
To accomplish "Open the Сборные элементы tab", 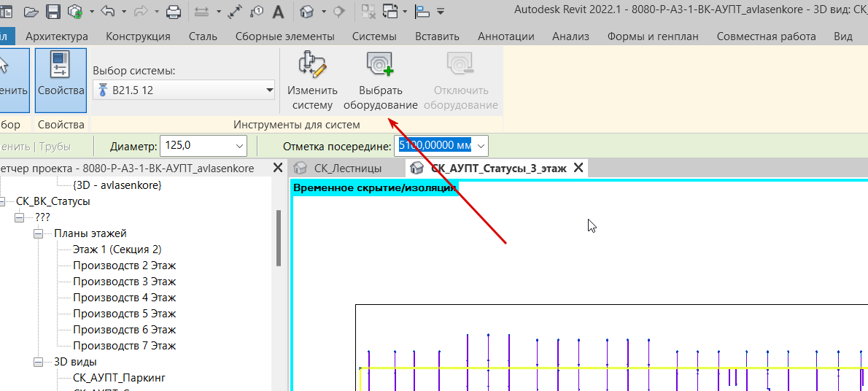I will [284, 36].
